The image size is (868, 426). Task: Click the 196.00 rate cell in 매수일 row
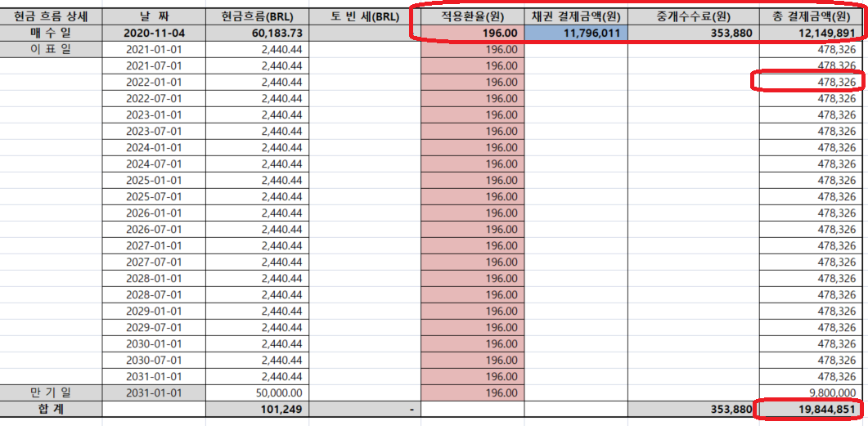(472, 34)
